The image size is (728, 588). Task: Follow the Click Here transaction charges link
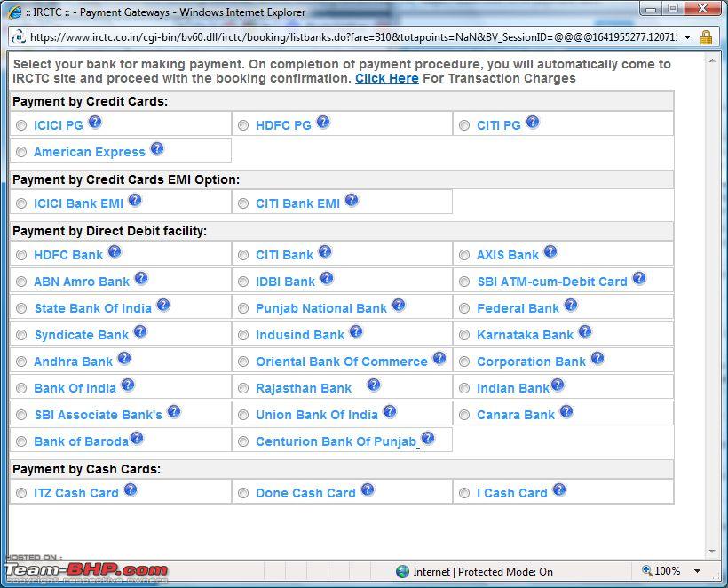(387, 78)
